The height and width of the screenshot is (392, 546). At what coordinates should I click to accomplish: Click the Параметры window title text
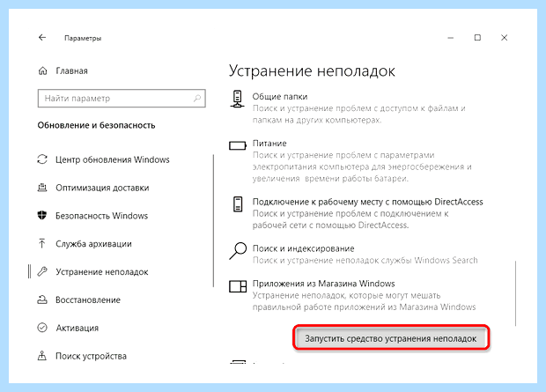[83, 38]
